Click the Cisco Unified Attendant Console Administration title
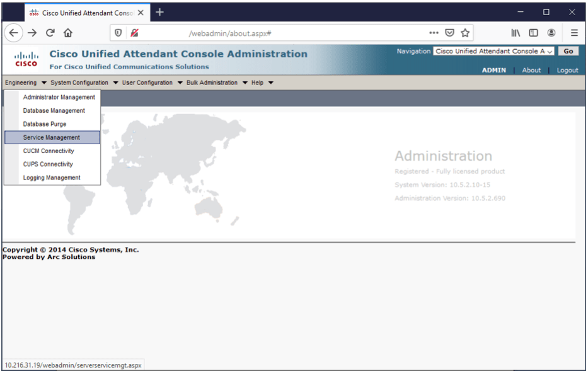Image resolution: width=588 pixels, height=376 pixels. pyautogui.click(x=178, y=54)
